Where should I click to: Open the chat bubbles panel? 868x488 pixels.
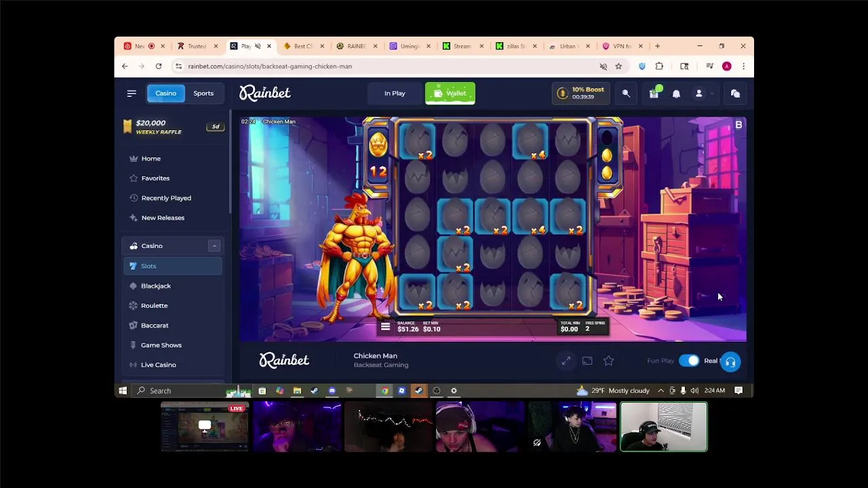(x=735, y=94)
